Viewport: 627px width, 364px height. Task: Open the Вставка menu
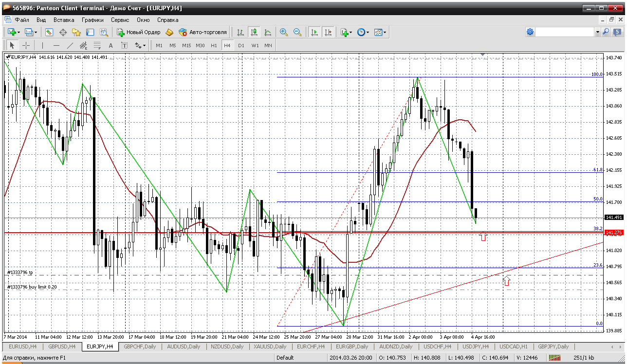(64, 20)
